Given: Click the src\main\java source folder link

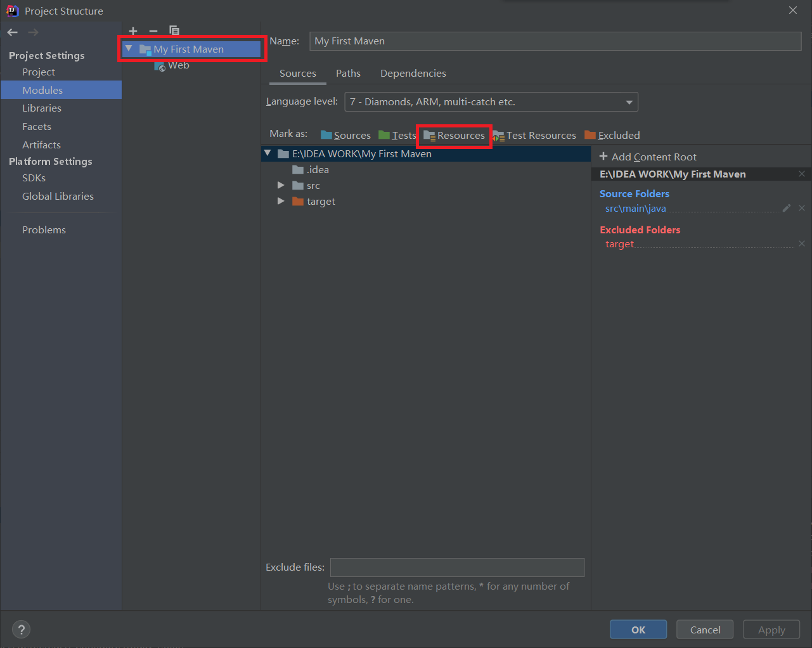Looking at the screenshot, I should (635, 209).
